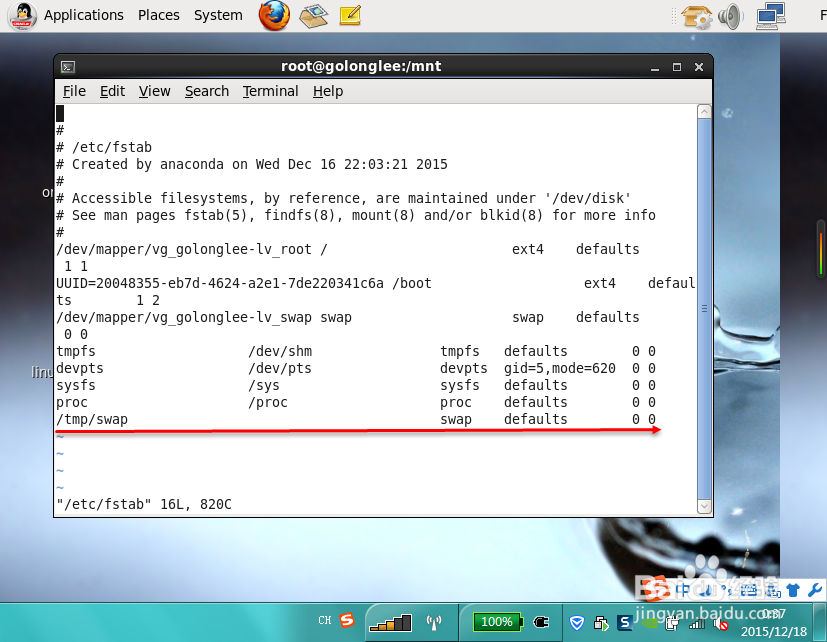The height and width of the screenshot is (642, 827).
Task: Click the signal strength bars in taskbar
Action: tap(390, 621)
